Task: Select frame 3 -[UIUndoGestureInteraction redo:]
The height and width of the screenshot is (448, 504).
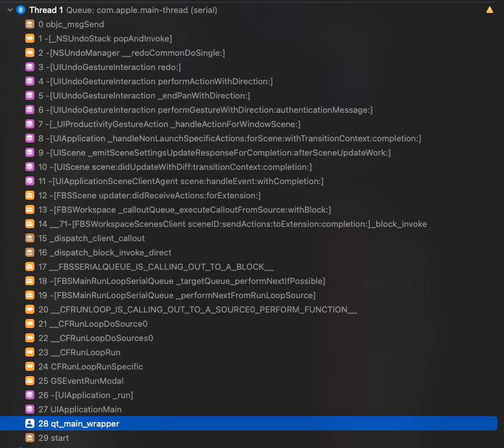Action: [x=110, y=67]
